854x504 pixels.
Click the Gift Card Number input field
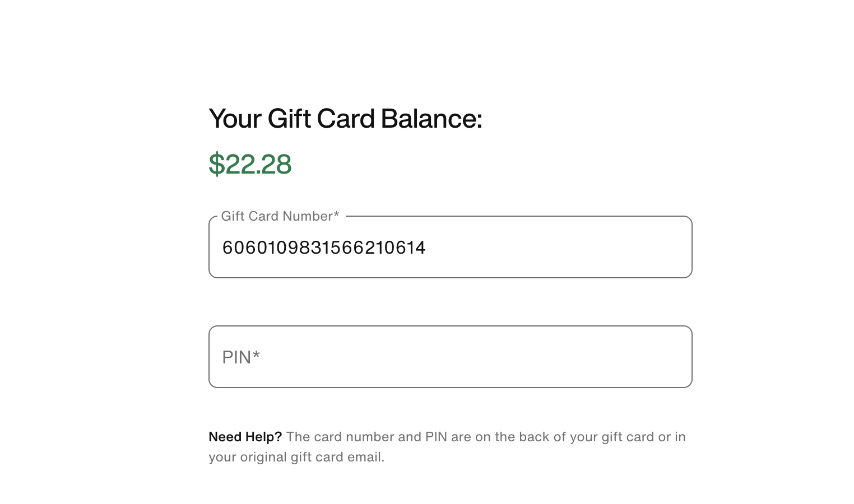(x=450, y=247)
